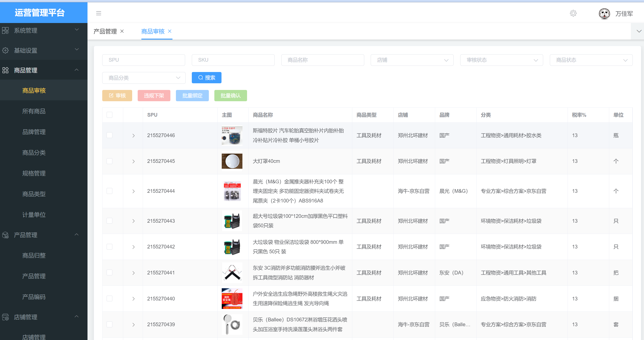
Task: Check the row for SPU 2155270440
Action: 110,298
